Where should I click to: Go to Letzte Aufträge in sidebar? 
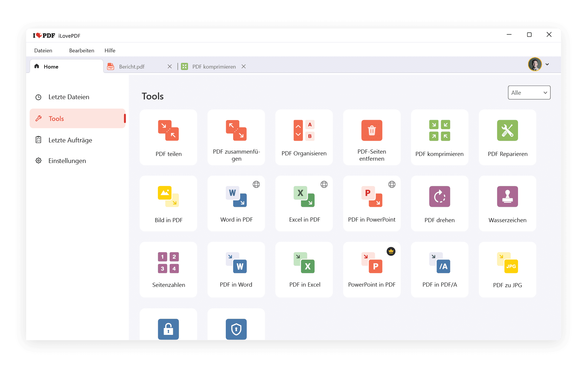point(70,140)
